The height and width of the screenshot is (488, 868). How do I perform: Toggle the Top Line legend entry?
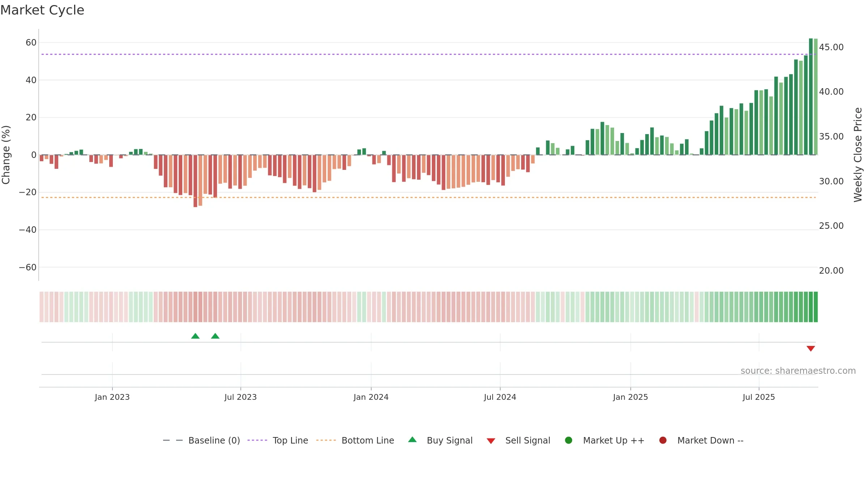pyautogui.click(x=278, y=440)
